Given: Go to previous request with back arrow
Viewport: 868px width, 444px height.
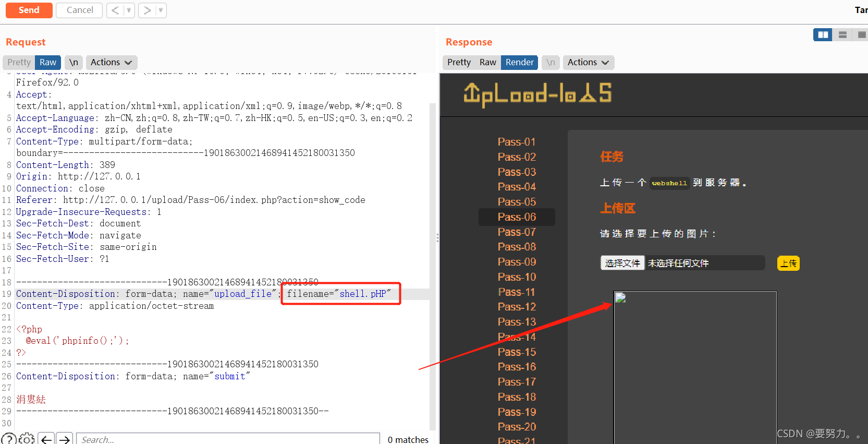Looking at the screenshot, I should pos(115,10).
